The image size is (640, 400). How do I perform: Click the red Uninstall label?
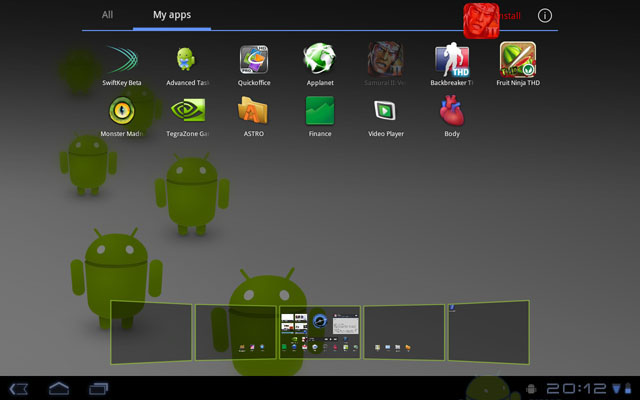[509, 16]
